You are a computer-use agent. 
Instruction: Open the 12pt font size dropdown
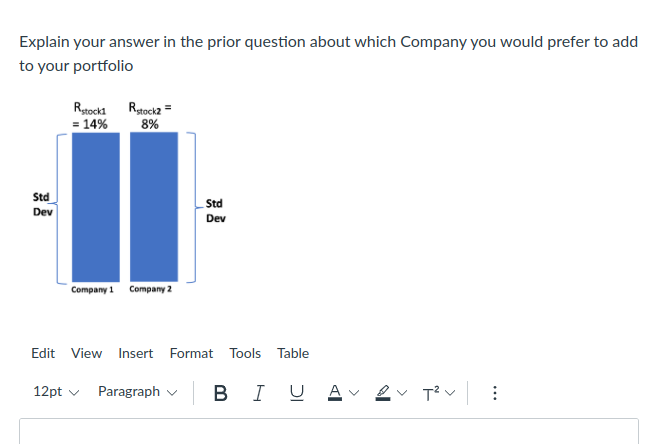pyautogui.click(x=57, y=392)
